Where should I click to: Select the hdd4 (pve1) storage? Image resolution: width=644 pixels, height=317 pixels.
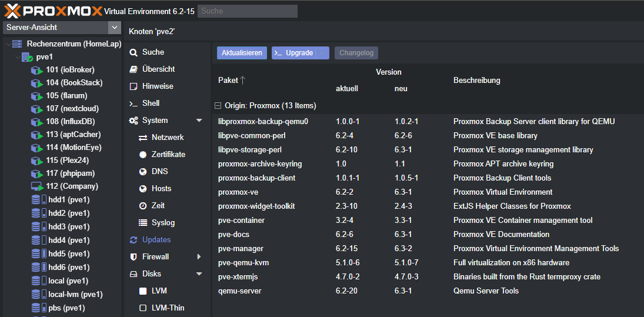pos(69,240)
